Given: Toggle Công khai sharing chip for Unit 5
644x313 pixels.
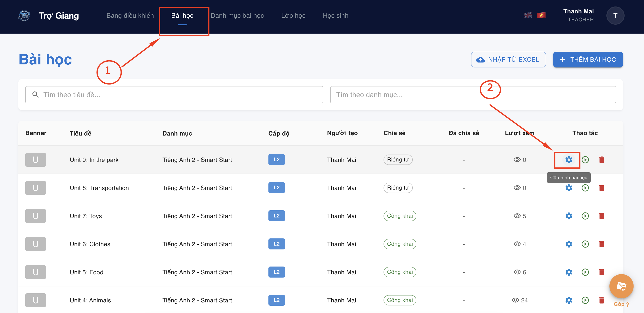Looking at the screenshot, I should click(400, 272).
